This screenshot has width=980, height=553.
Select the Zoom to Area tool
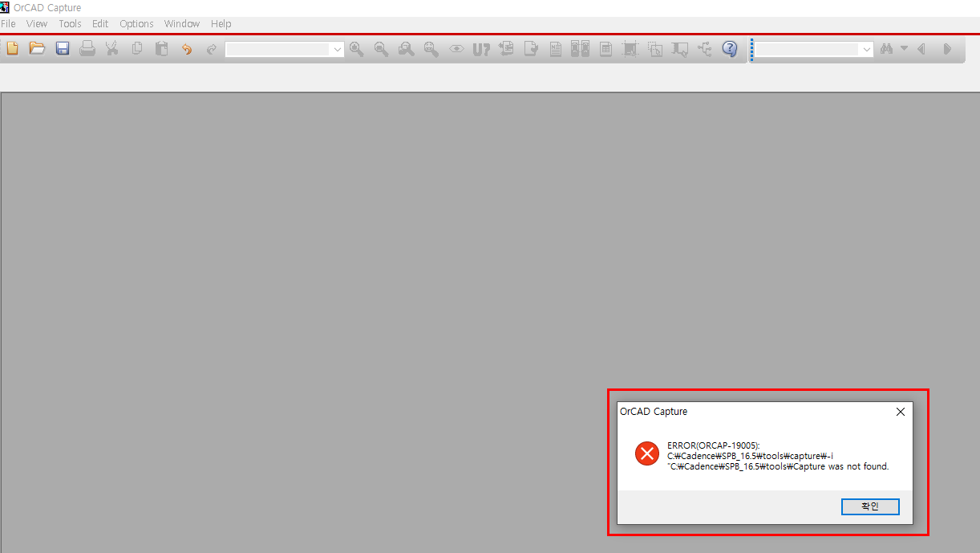click(407, 49)
